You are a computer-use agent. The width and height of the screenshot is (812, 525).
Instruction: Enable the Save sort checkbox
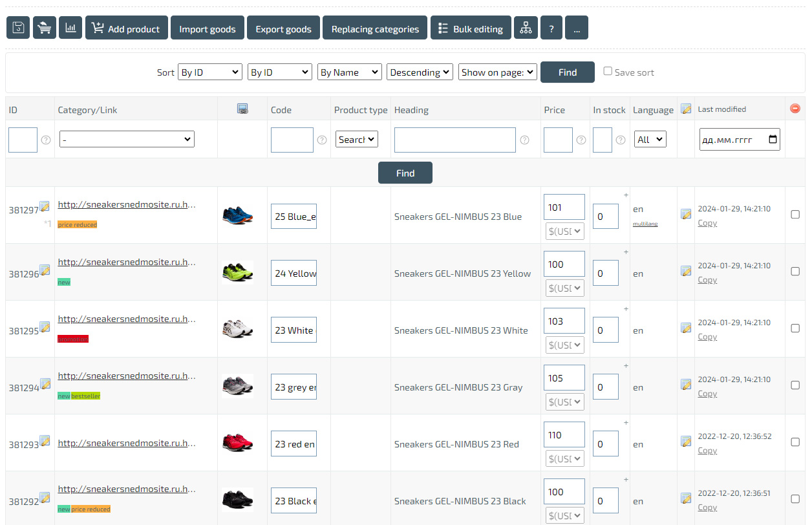point(608,71)
